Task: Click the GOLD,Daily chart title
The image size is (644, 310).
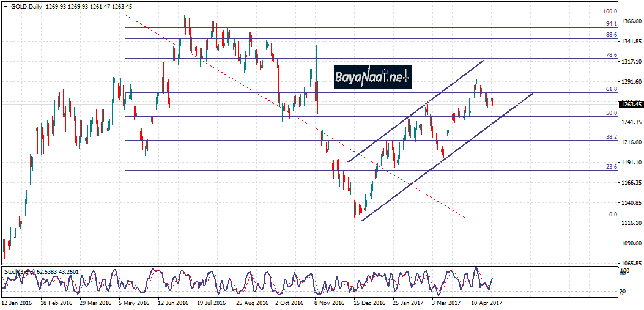Action: [24, 6]
